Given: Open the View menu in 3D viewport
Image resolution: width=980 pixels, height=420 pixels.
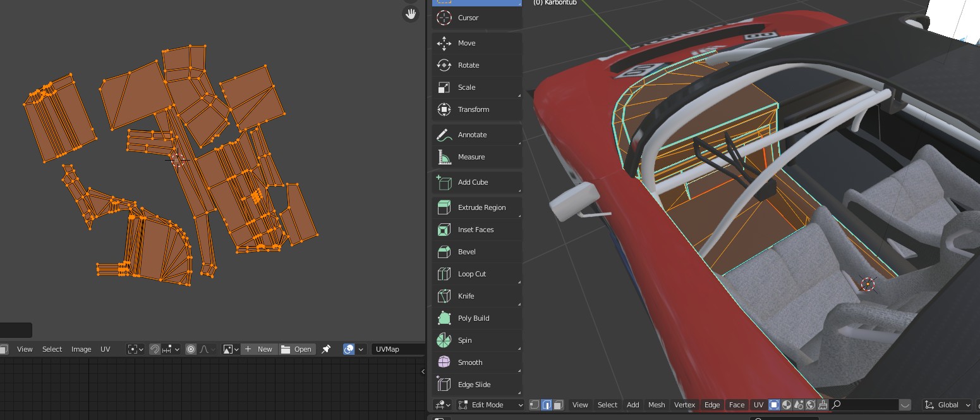Looking at the screenshot, I should pyautogui.click(x=580, y=405).
